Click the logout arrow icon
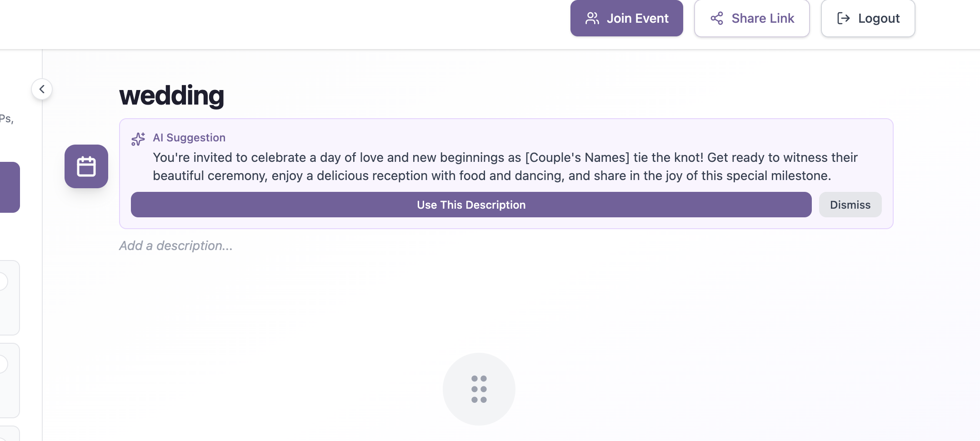Viewport: 980px width, 441px height. [844, 18]
